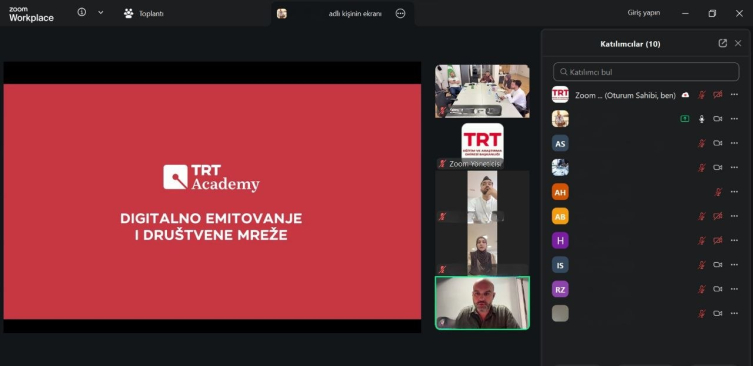Viewport: 753px width, 366px height.
Task: Open more options for IS participant
Action: (734, 265)
